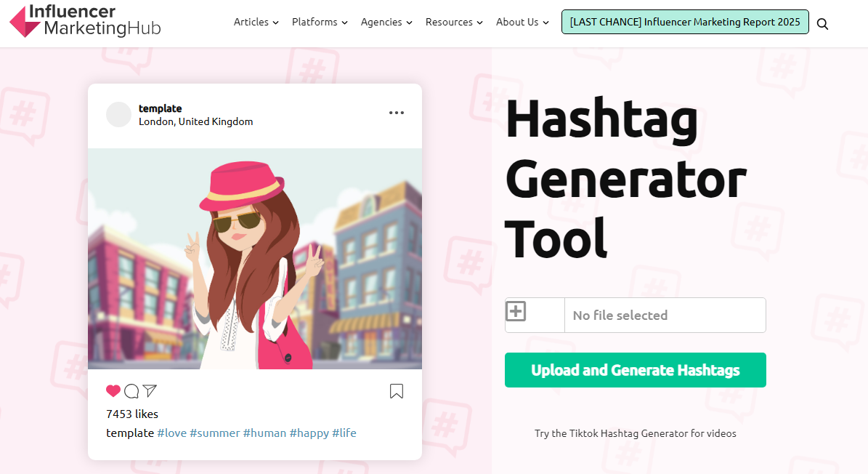Click the #summer hashtag
The width and height of the screenshot is (868, 474).
(x=215, y=433)
